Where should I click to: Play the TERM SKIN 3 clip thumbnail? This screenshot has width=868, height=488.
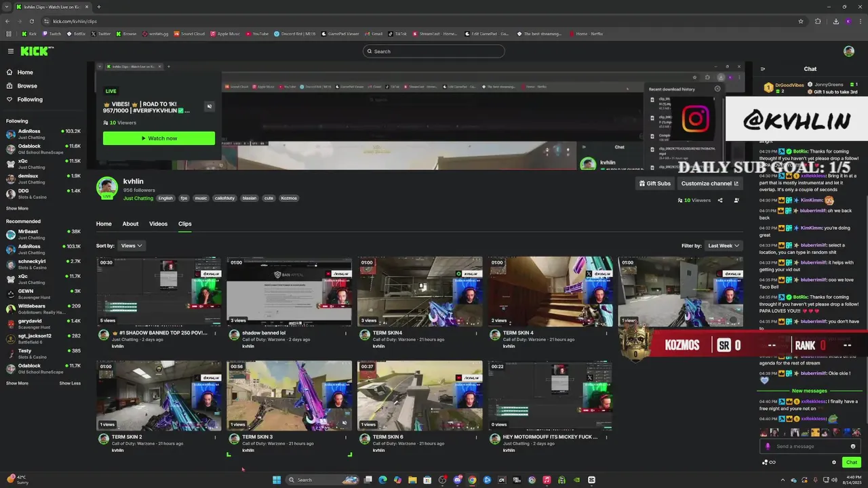[290, 396]
